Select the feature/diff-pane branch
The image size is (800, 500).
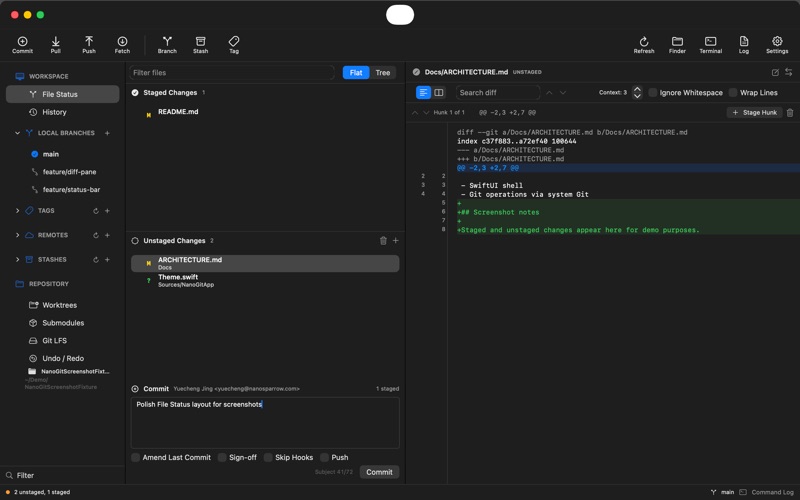(x=69, y=172)
